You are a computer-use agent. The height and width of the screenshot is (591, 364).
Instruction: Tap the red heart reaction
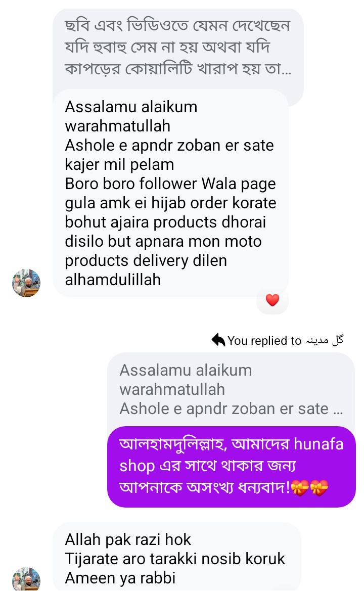(x=272, y=300)
